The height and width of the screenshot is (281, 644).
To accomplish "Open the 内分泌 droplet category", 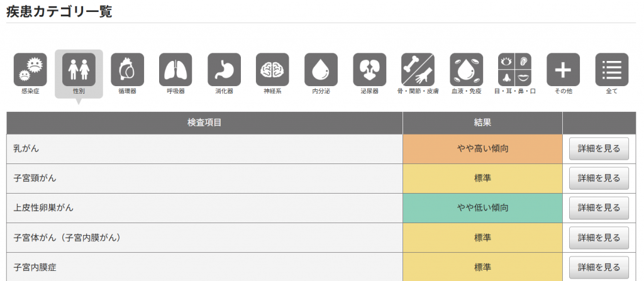I will (x=321, y=70).
